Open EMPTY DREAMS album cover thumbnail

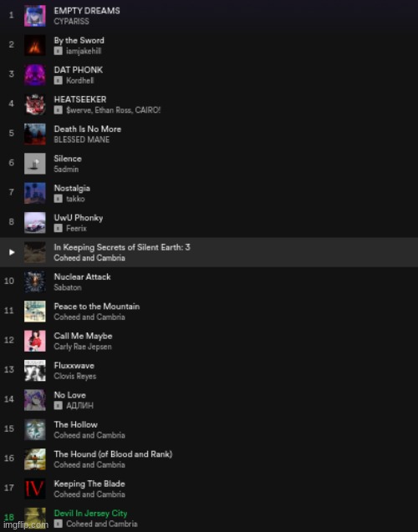point(34,16)
